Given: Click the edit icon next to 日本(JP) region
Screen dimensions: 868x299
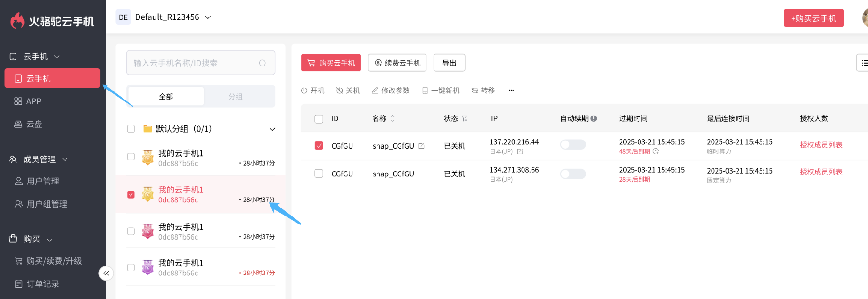Looking at the screenshot, I should point(520,152).
